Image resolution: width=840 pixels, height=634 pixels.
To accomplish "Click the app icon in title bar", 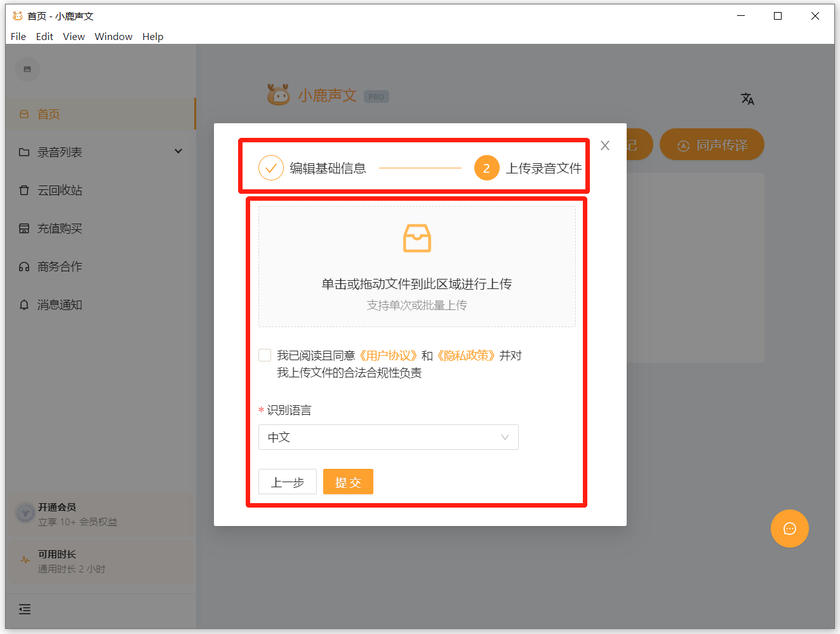I will click(x=18, y=16).
